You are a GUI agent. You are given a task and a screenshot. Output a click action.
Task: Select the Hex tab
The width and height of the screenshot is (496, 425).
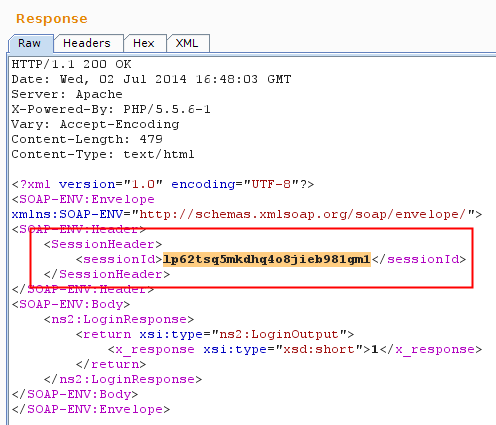144,43
